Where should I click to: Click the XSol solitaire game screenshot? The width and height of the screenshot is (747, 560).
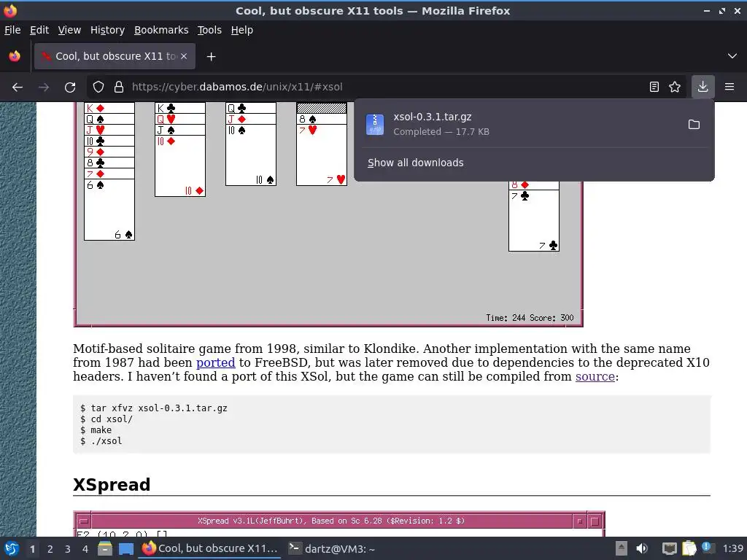(x=328, y=214)
